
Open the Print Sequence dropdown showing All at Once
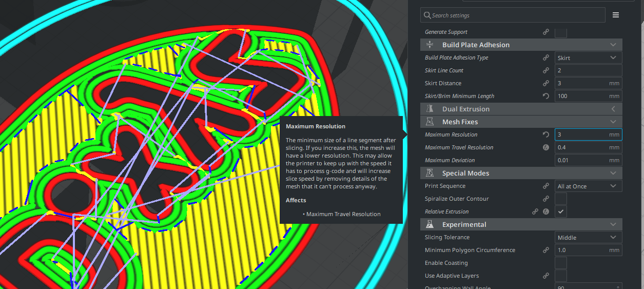point(589,186)
